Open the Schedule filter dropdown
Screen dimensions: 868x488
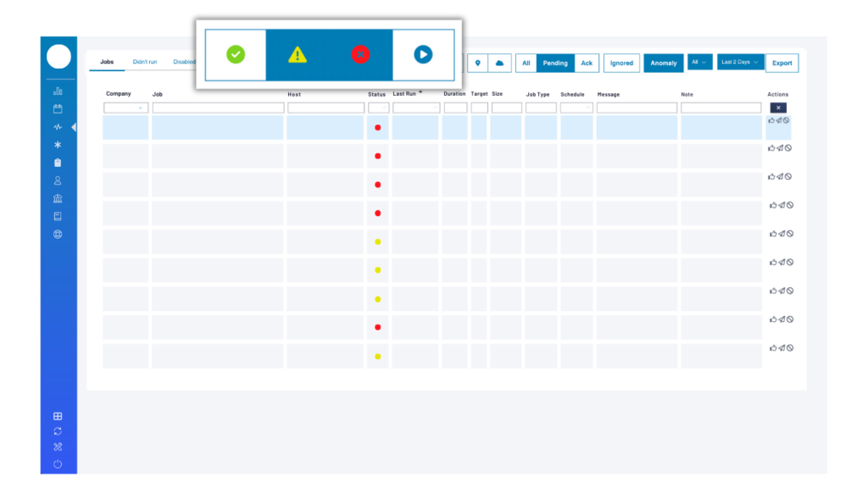tap(576, 108)
